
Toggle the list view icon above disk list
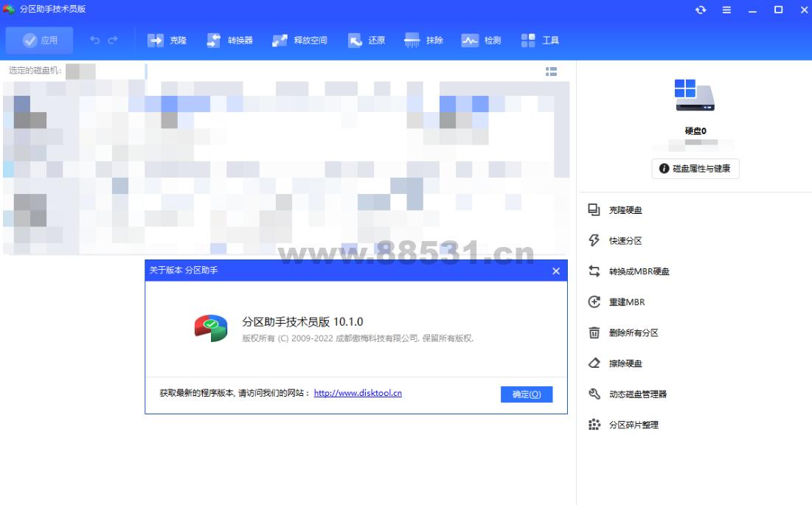tap(551, 72)
